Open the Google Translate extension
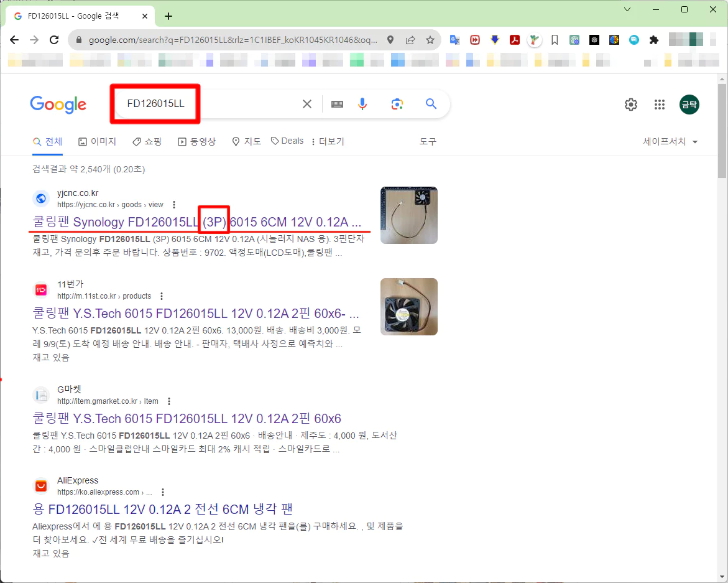The height and width of the screenshot is (583, 728). (455, 40)
